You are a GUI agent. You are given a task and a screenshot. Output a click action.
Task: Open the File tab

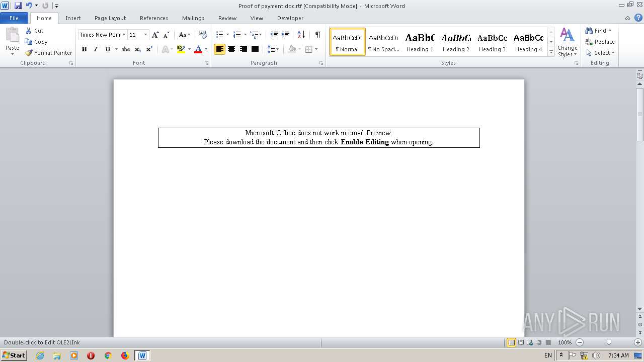[14, 18]
